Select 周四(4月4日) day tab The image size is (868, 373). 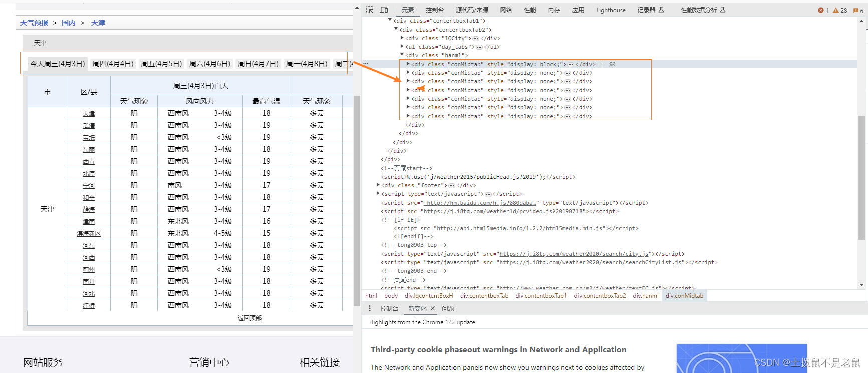click(113, 64)
